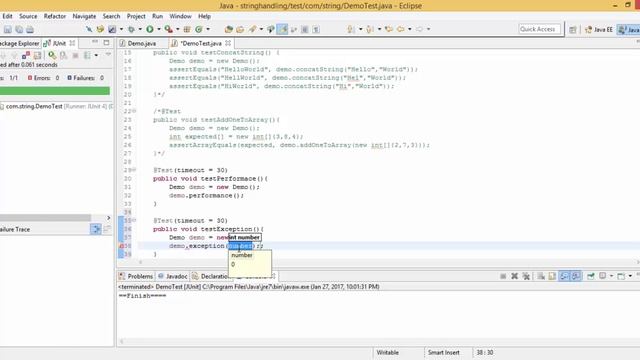The height and width of the screenshot is (360, 640).
Task: Open the Project menu
Action: 136,16
